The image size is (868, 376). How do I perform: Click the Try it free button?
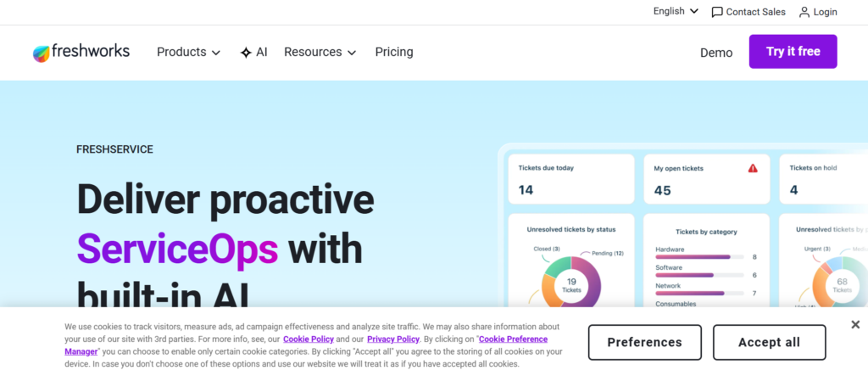[793, 52]
